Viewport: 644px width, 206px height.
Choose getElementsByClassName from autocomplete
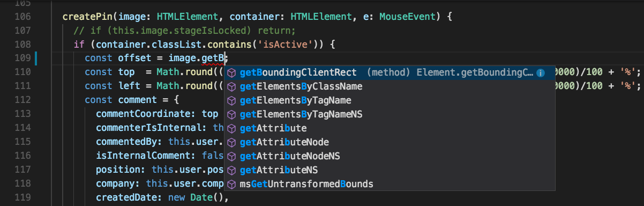[x=390, y=86]
